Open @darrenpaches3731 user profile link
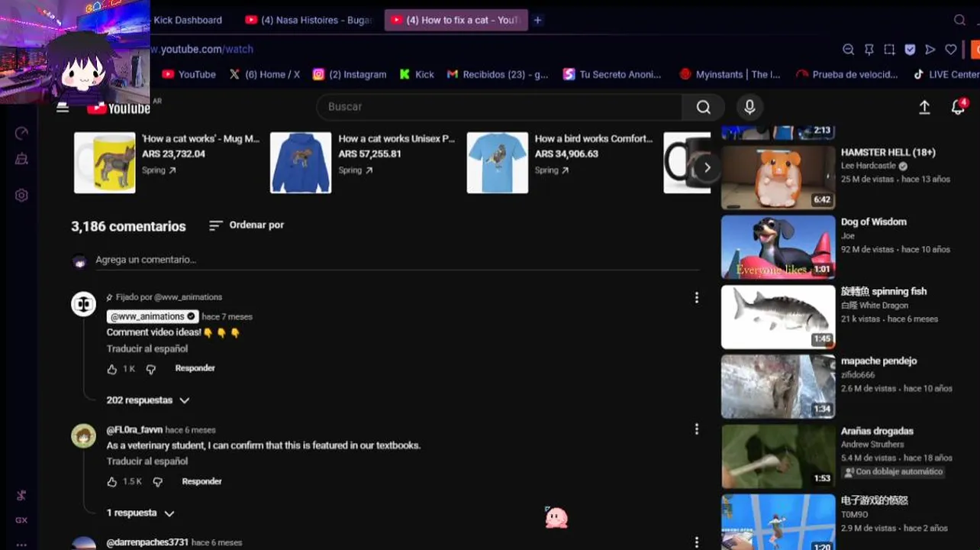Image resolution: width=980 pixels, height=550 pixels. click(147, 542)
